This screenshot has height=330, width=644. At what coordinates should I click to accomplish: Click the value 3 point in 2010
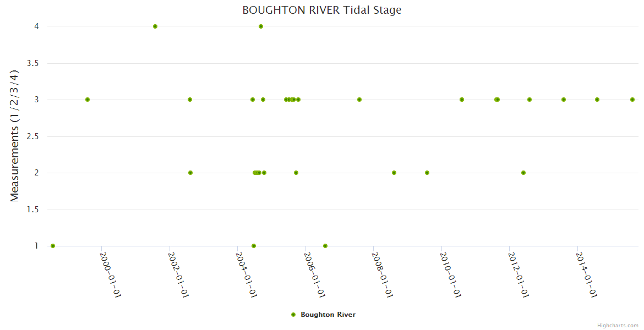point(462,100)
